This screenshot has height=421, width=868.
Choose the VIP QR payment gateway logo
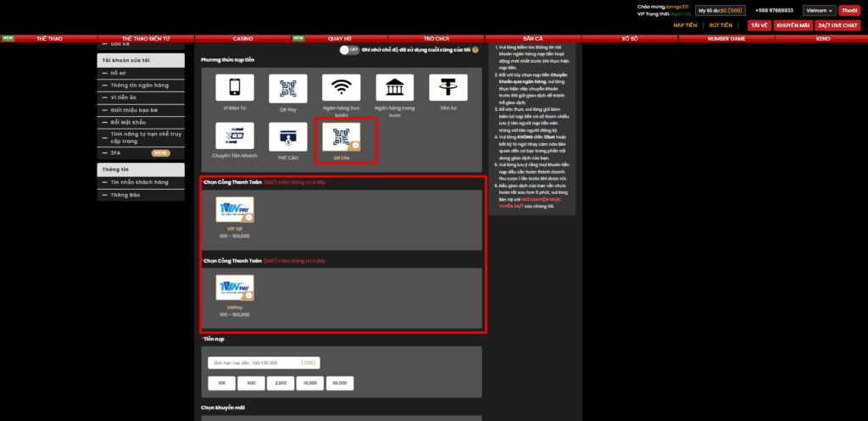pos(235,210)
